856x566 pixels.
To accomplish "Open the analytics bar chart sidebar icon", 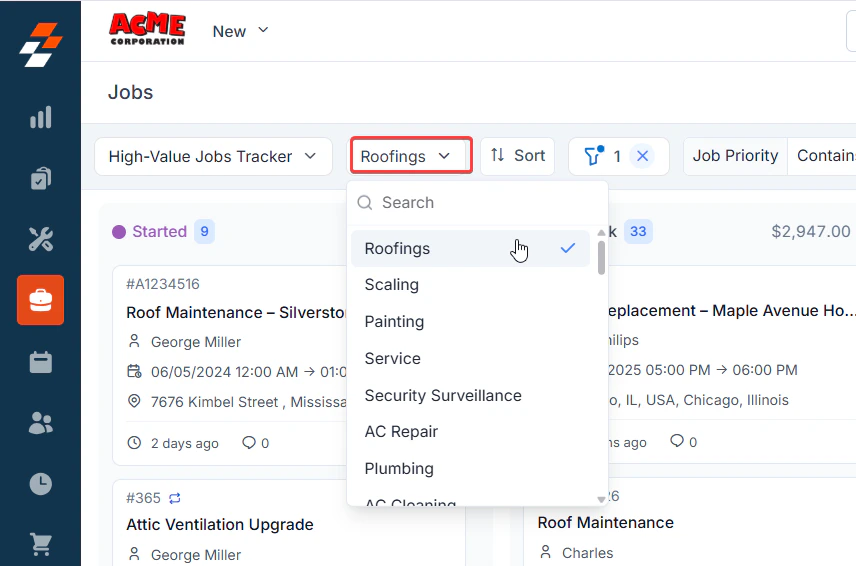I will click(40, 117).
